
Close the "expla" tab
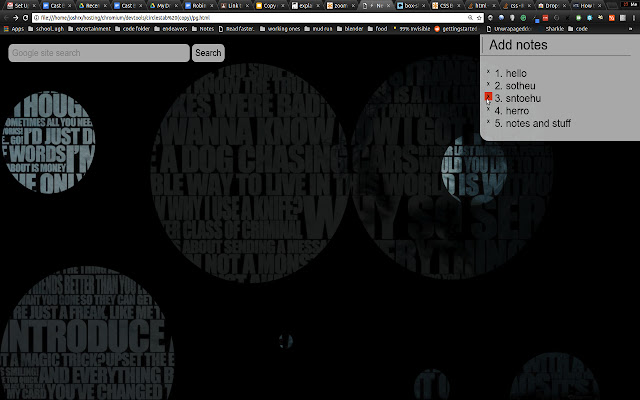coord(318,6)
